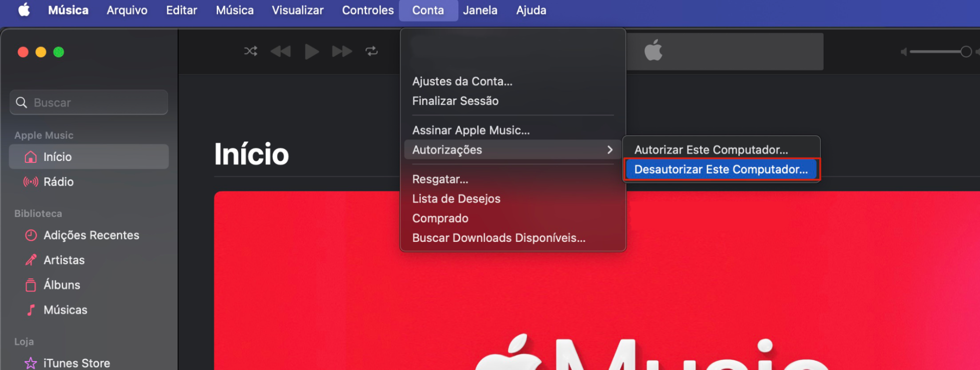Image resolution: width=980 pixels, height=370 pixels.
Task: Open the Visualizar menu
Action: [x=298, y=10]
